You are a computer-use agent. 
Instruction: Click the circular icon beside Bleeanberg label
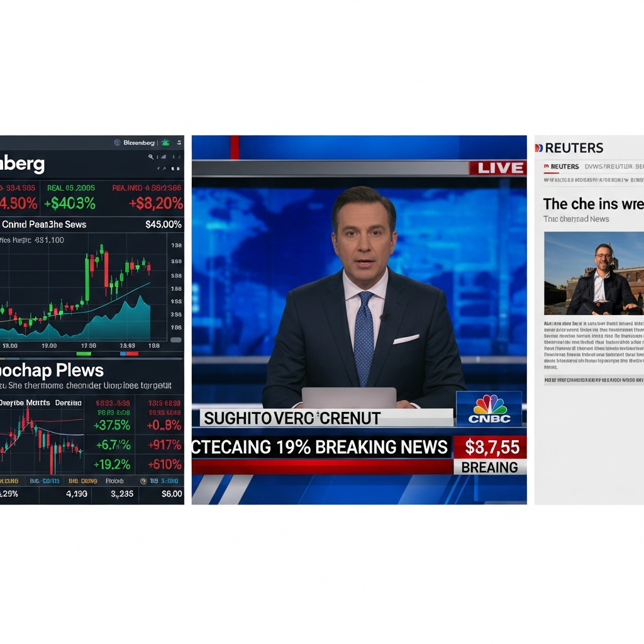(x=117, y=143)
